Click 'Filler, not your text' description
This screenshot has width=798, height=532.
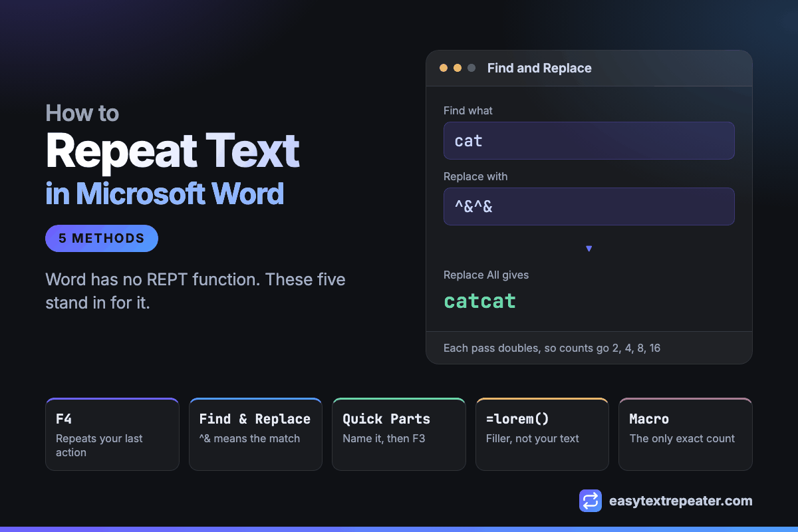[533, 438]
